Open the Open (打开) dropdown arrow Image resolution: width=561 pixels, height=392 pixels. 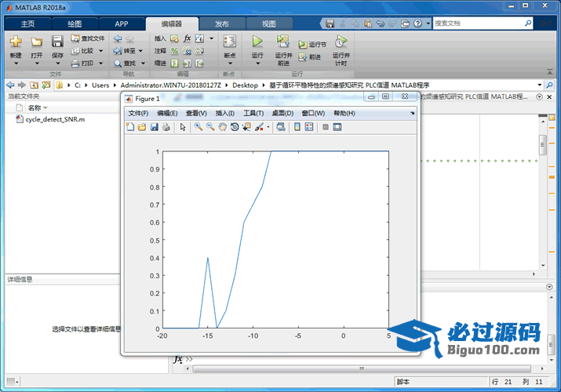point(37,64)
